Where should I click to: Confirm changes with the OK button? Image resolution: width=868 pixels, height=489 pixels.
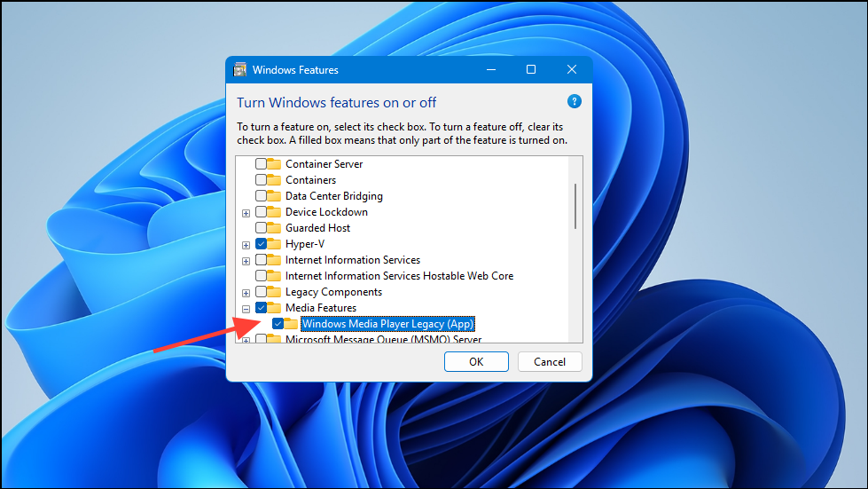click(476, 361)
